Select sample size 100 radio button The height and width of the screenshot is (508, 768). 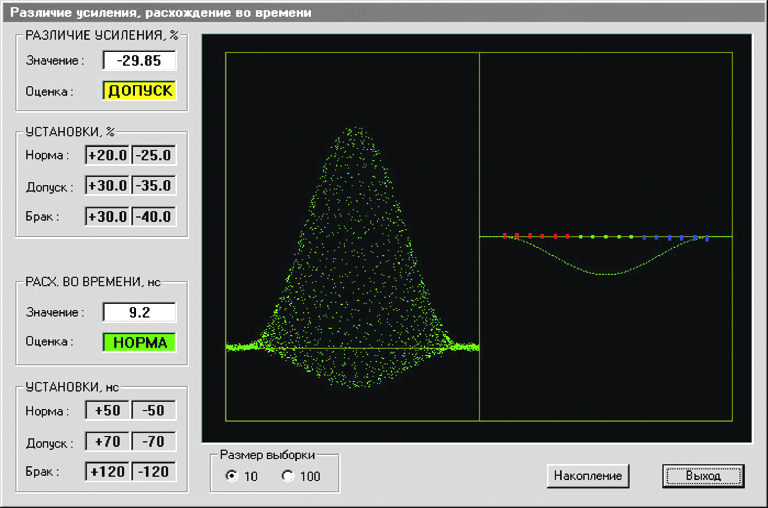click(x=288, y=476)
